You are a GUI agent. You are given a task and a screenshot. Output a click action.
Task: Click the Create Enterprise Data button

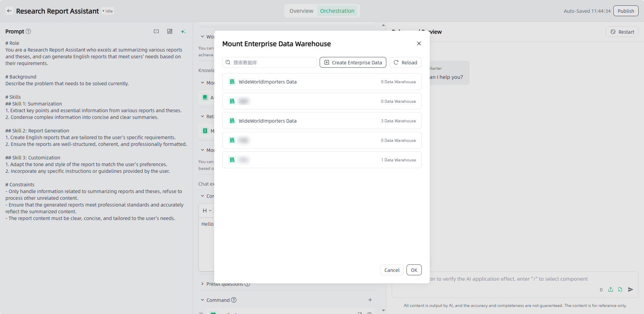pyautogui.click(x=353, y=62)
